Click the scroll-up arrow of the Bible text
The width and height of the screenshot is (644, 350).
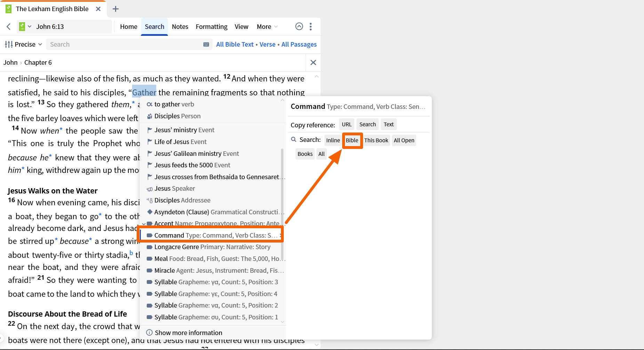tap(316, 77)
